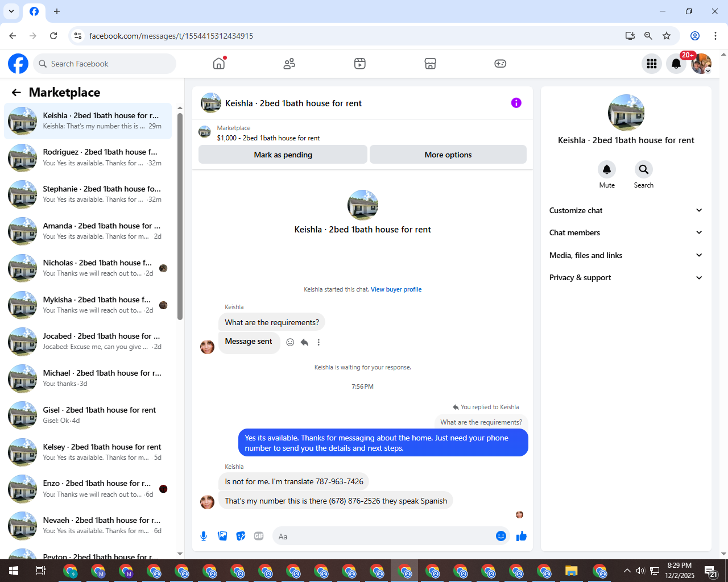This screenshot has width=728, height=582.
Task: Open Chrome three-dot menu
Action: [715, 36]
